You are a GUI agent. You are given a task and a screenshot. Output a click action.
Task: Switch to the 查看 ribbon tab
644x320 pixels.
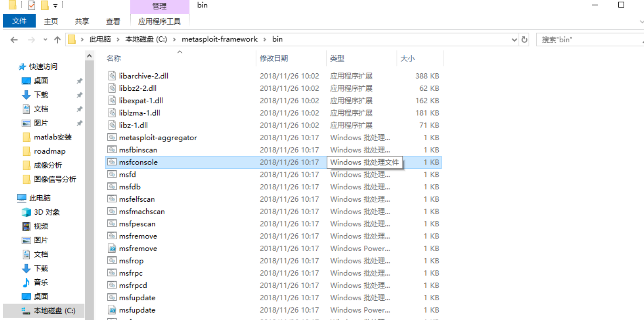point(113,21)
